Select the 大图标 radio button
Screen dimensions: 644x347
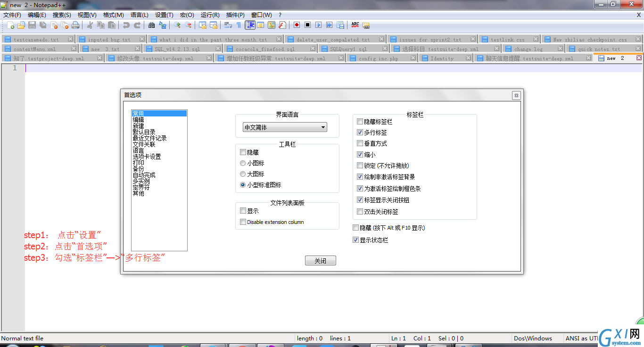[x=243, y=174]
